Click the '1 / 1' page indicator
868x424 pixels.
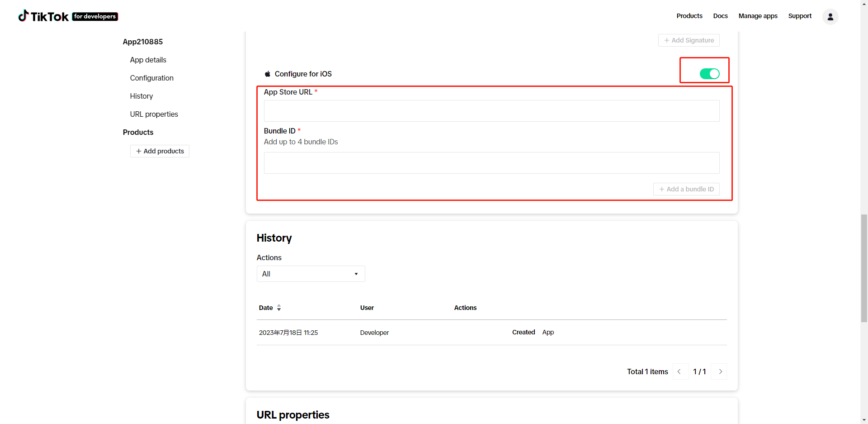(699, 372)
